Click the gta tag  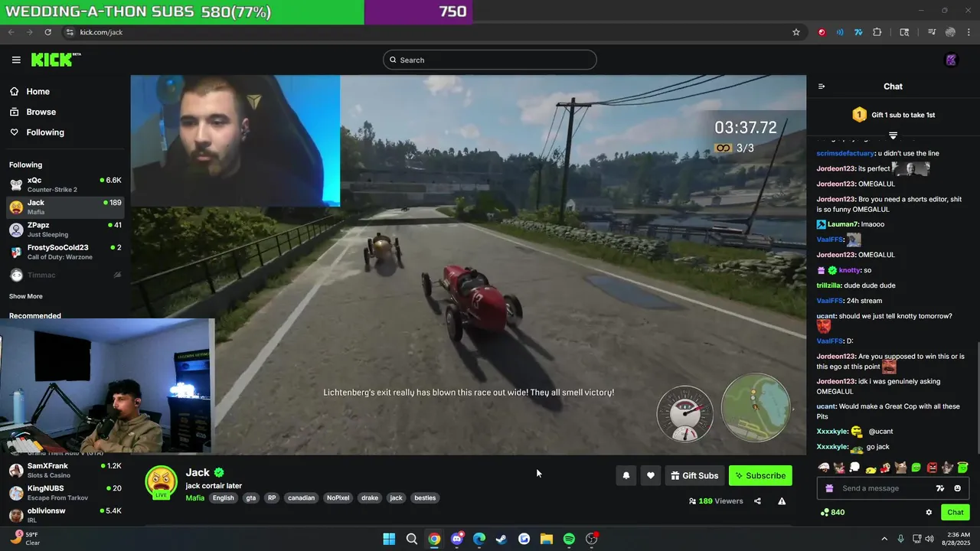click(x=251, y=497)
